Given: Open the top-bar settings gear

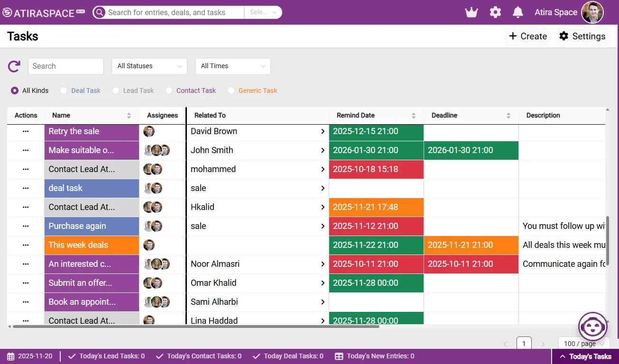Looking at the screenshot, I should (495, 12).
